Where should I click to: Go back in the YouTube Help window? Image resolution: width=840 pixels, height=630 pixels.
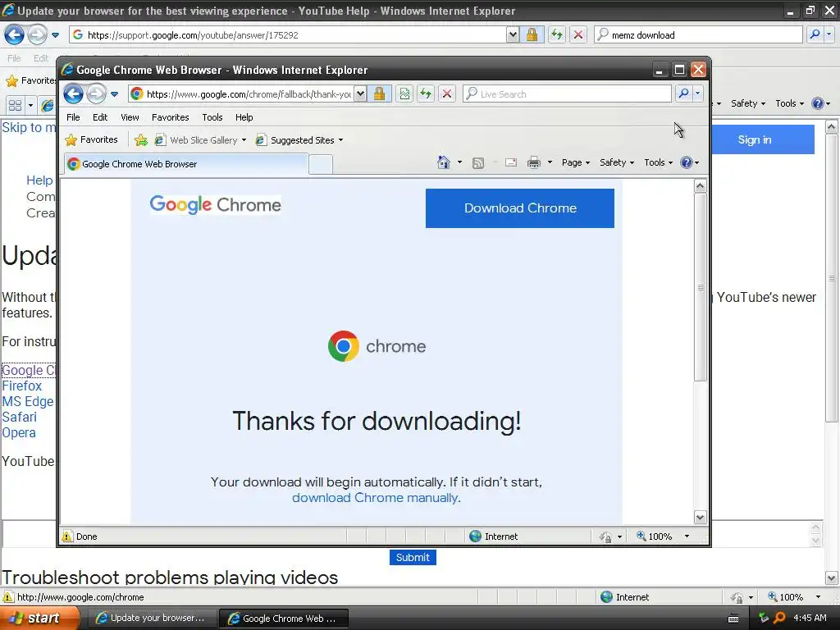click(15, 34)
